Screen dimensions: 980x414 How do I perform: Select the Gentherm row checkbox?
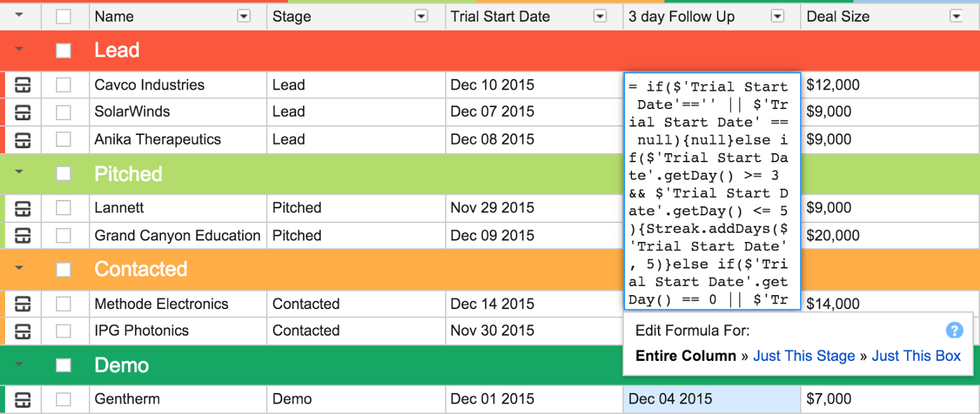click(x=64, y=399)
